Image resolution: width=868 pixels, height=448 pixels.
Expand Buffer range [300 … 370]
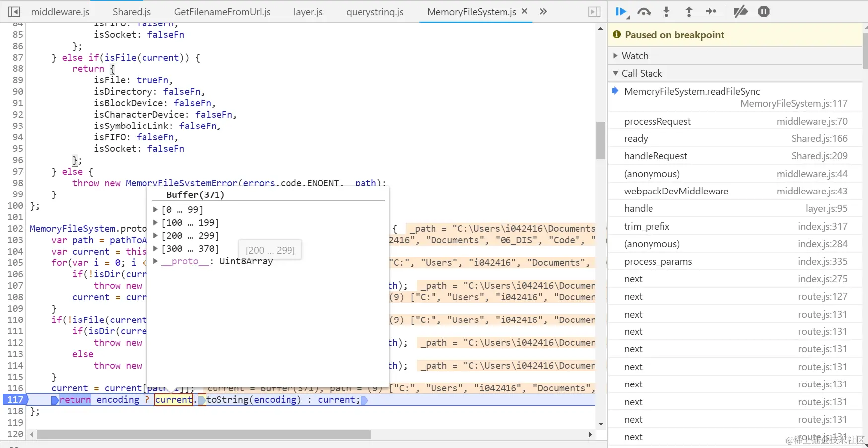click(x=155, y=249)
